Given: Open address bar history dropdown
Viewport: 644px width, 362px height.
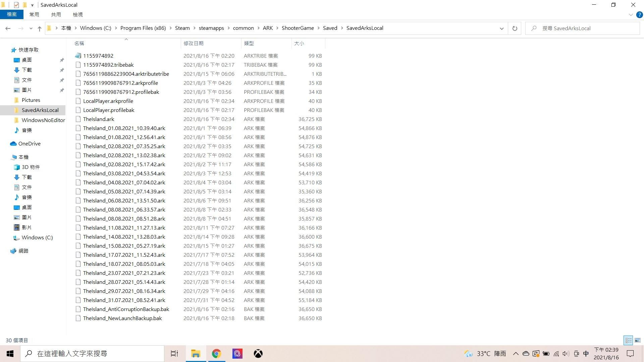Looking at the screenshot, I should pyautogui.click(x=501, y=28).
